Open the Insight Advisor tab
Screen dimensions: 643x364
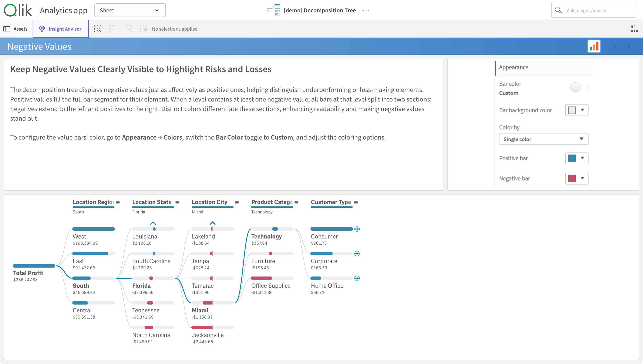61,29
